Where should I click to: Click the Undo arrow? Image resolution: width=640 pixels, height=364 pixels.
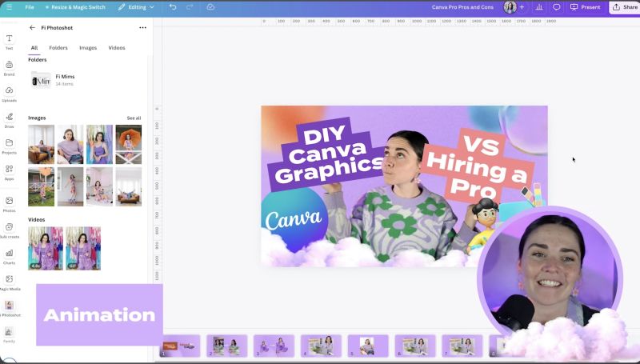click(x=173, y=7)
